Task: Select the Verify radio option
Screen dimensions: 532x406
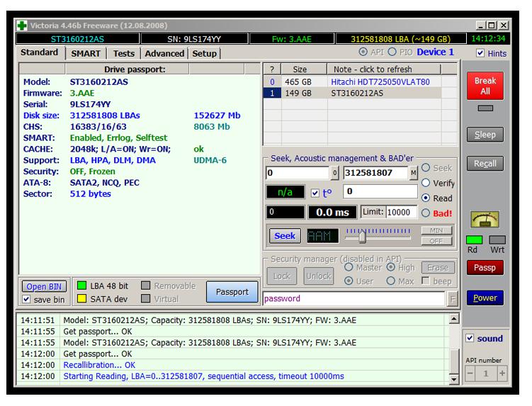Action: (426, 183)
